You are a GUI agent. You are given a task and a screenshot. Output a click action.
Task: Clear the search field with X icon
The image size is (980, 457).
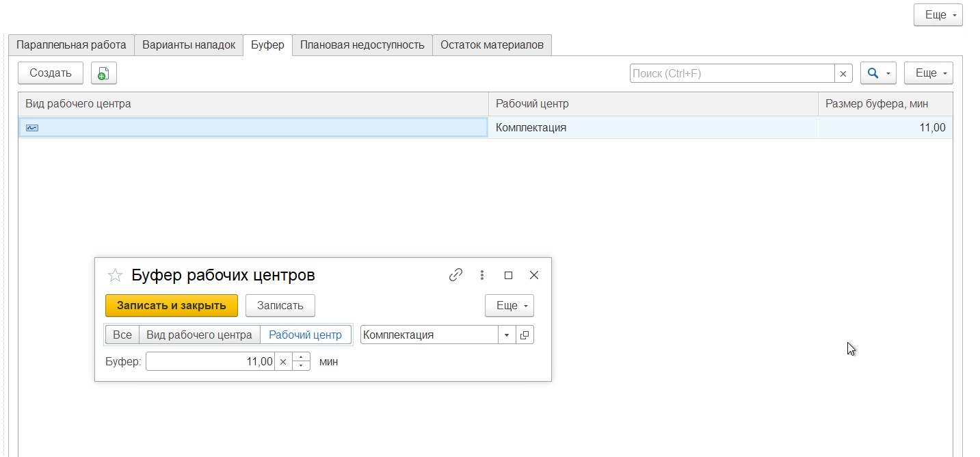pyautogui.click(x=843, y=73)
